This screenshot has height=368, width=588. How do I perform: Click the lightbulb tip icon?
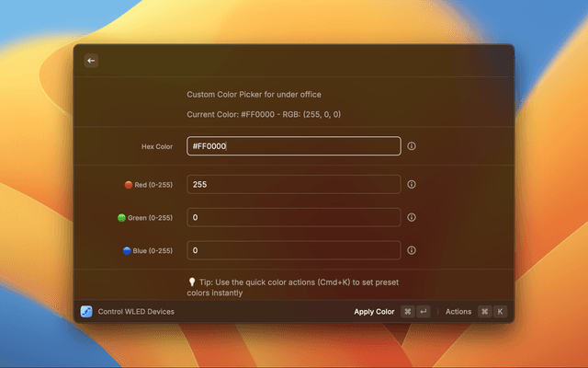click(x=191, y=282)
